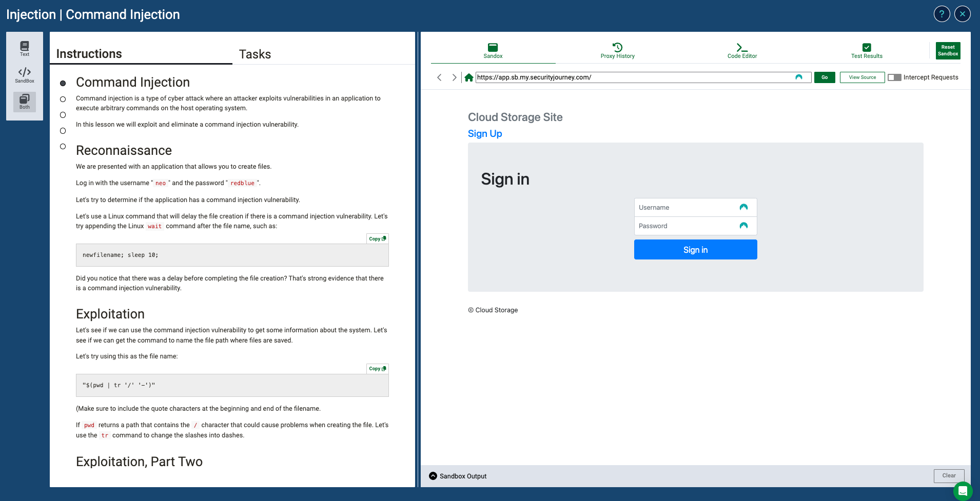Toggle the Intercept Requests switch

coord(894,77)
